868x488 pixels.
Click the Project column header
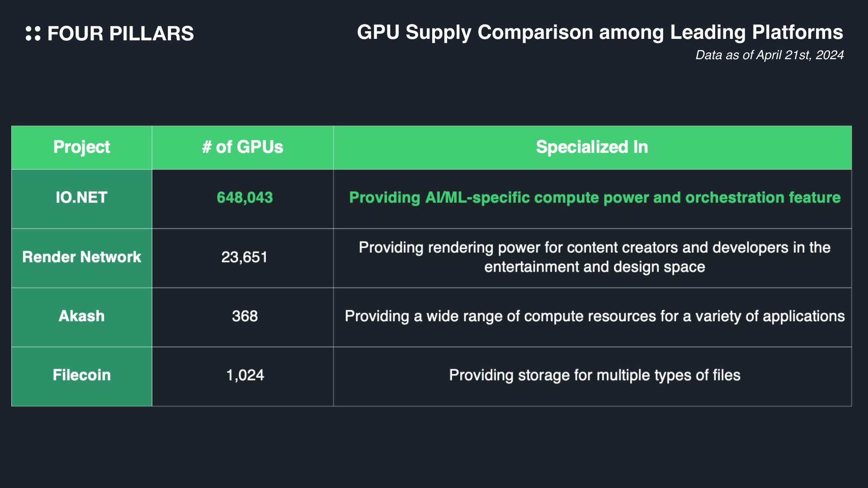pyautogui.click(x=82, y=147)
